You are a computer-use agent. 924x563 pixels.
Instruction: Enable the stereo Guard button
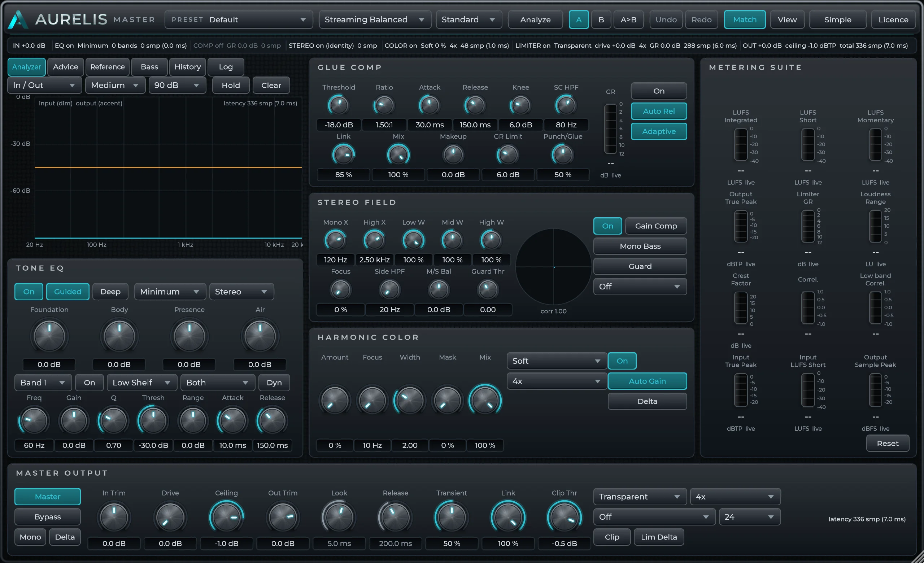pyautogui.click(x=640, y=266)
